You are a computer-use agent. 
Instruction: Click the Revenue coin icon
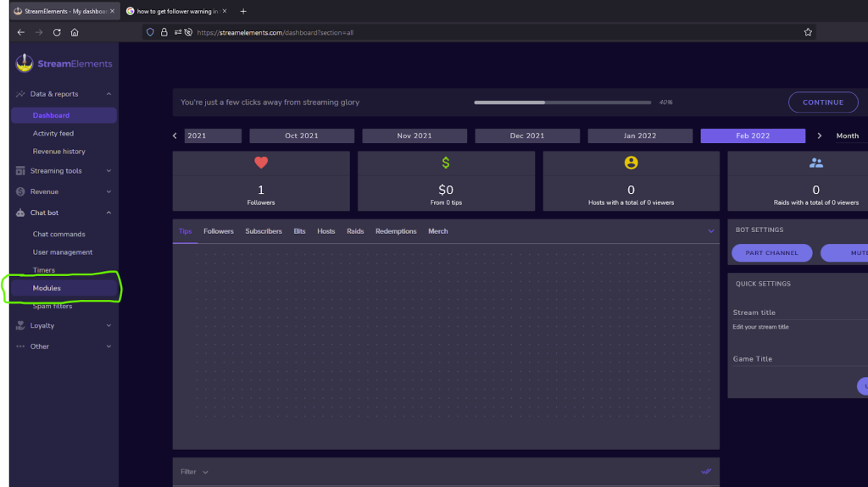[20, 191]
